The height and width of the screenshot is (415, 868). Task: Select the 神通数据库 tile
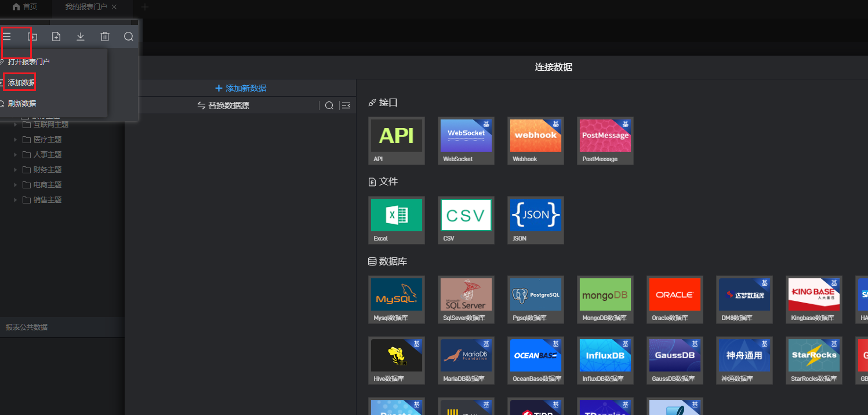pos(744,361)
